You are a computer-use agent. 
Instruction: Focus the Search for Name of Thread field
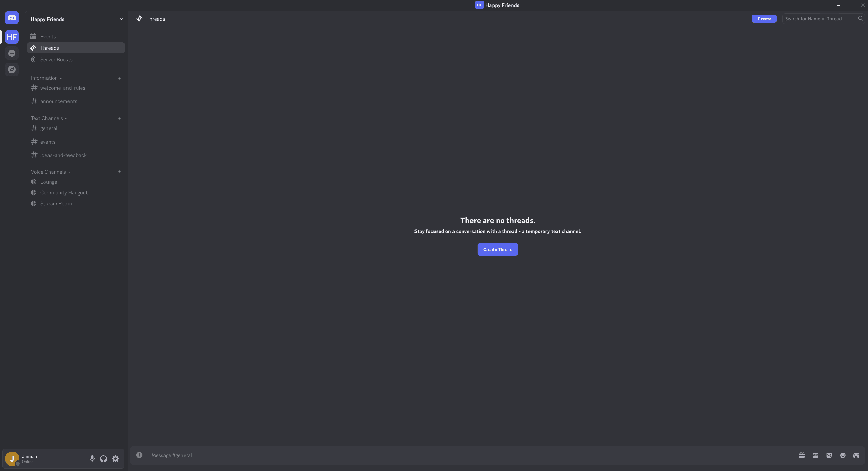click(819, 19)
